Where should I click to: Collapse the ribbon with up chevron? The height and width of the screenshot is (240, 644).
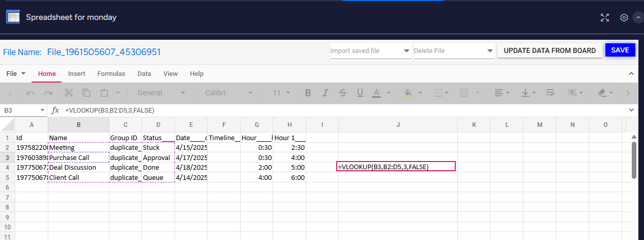pos(631,74)
